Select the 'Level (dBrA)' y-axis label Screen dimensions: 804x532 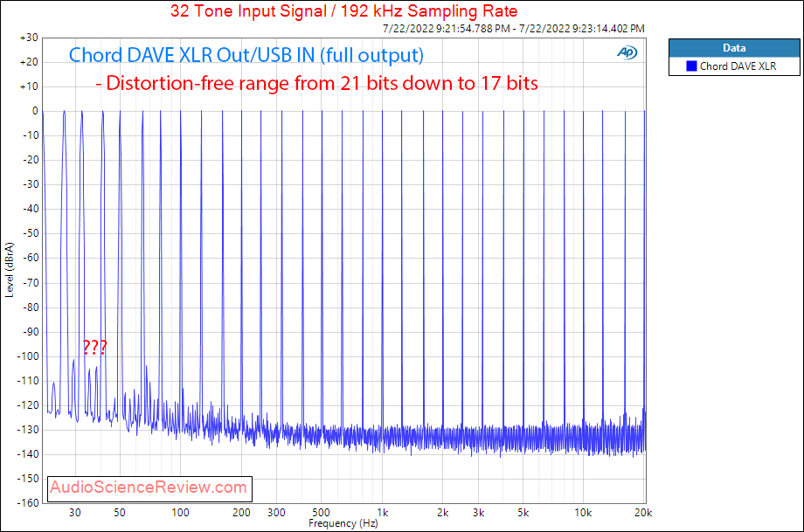coord(10,270)
